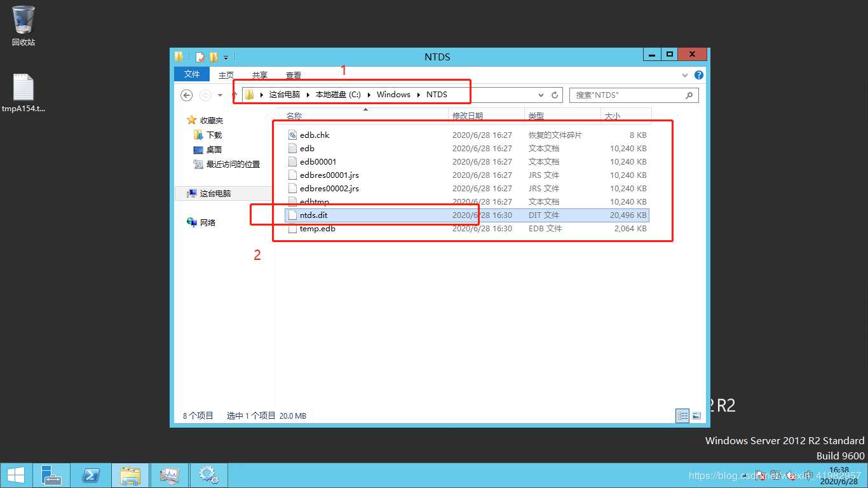Click the edb.chk file icon
This screenshot has width=868, height=488.
292,135
